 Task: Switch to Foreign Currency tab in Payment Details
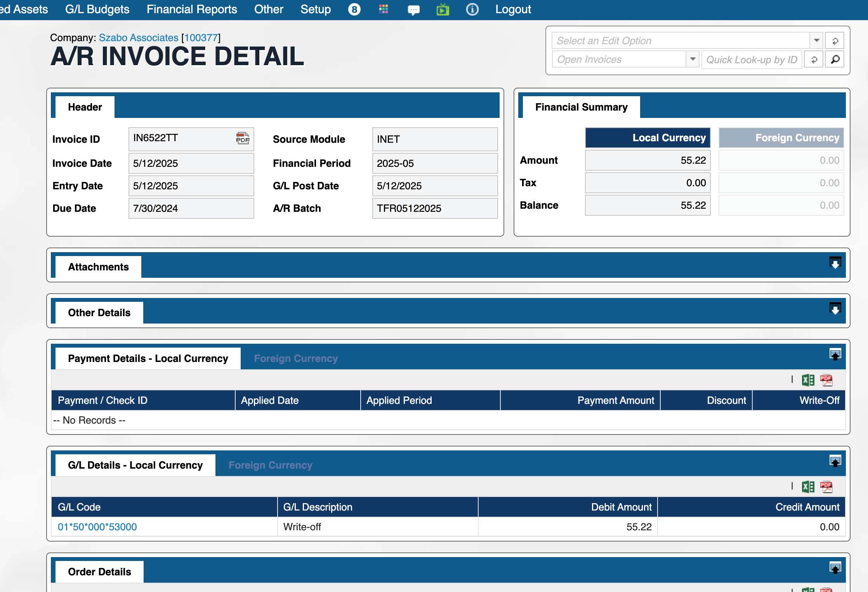pyautogui.click(x=295, y=358)
